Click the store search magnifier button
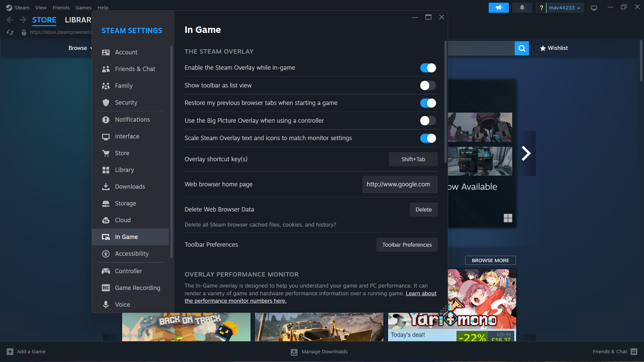644x362 pixels. 522,48
